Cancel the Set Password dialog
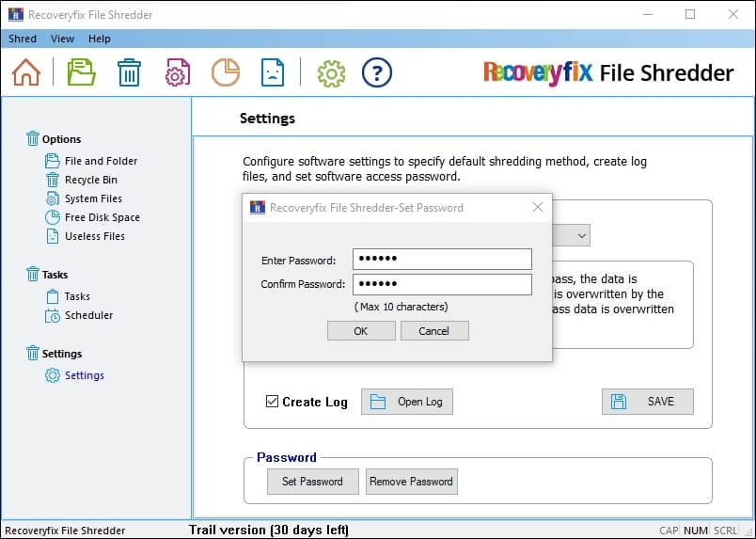Viewport: 756px width, 539px height. pos(434,331)
